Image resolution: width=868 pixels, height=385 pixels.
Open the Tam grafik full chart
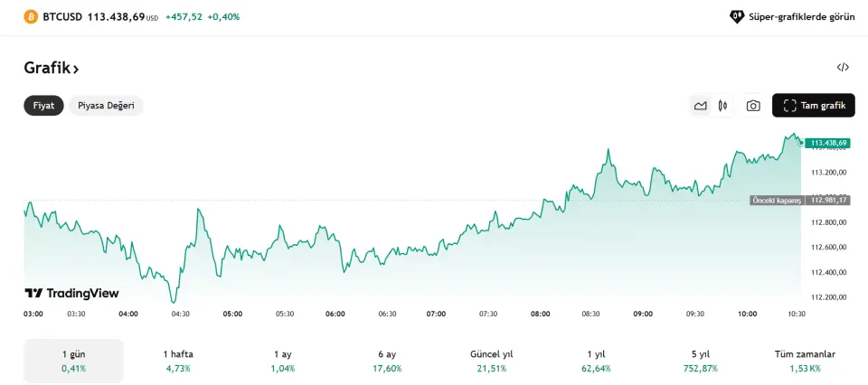pyautogui.click(x=813, y=106)
